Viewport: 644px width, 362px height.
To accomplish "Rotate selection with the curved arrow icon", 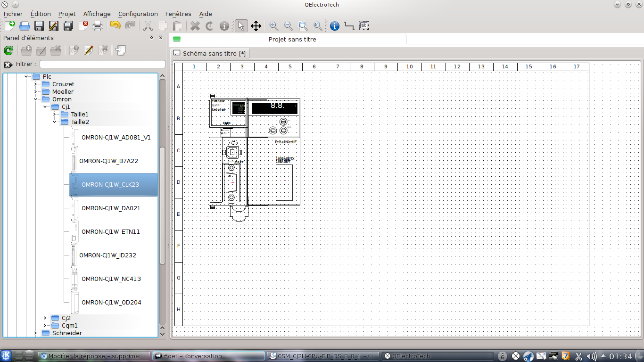I will 209,26.
